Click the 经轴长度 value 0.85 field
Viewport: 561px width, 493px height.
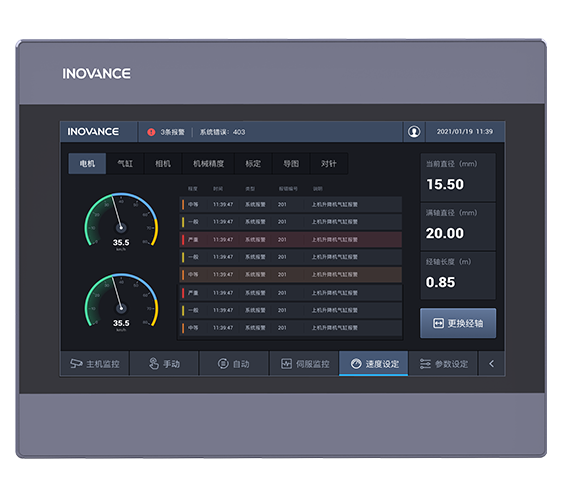click(x=458, y=275)
